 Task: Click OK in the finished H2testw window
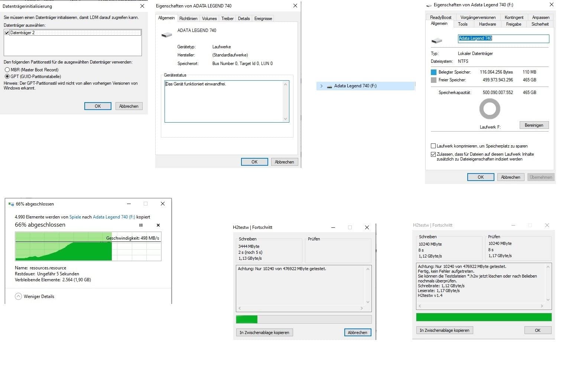click(538, 330)
